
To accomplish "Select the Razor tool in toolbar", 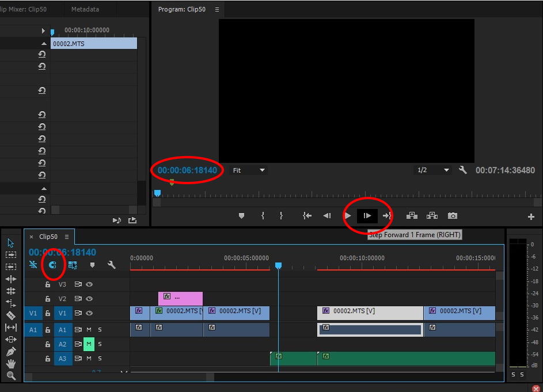I will point(10,315).
